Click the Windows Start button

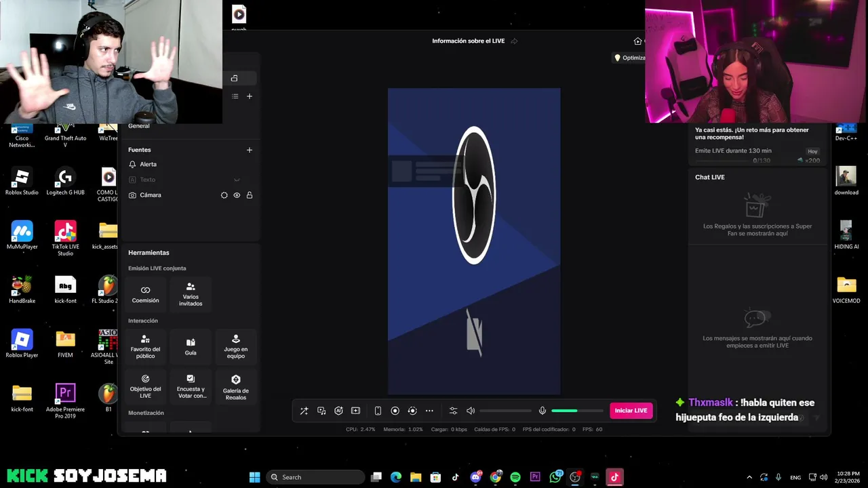[254, 477]
